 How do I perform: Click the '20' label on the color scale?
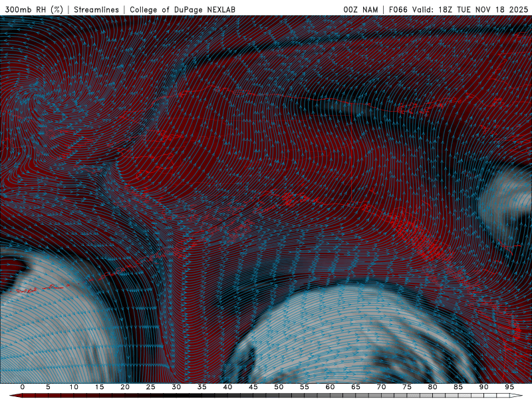tap(125, 387)
